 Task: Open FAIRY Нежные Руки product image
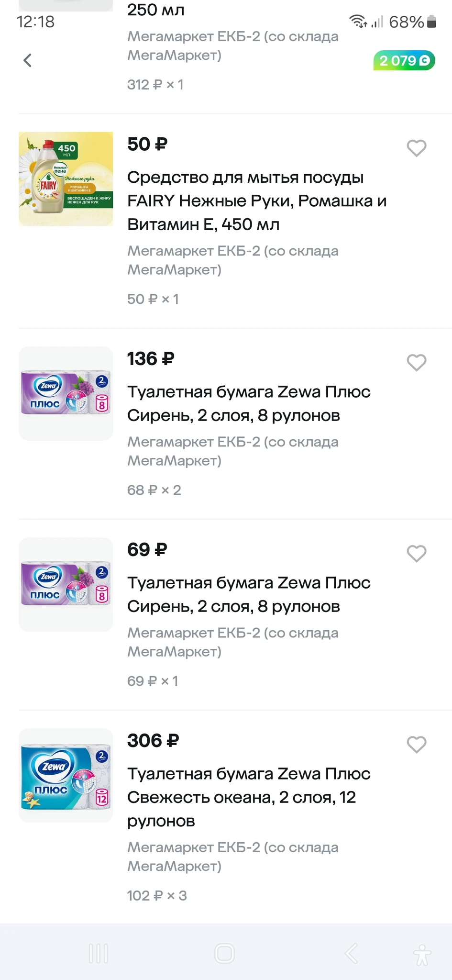point(66,179)
